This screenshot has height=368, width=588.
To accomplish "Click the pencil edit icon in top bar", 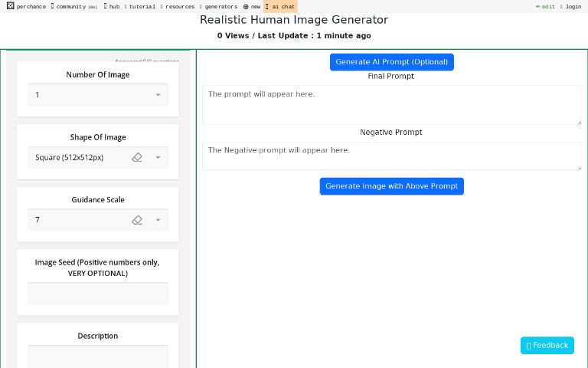I will coord(537,6).
